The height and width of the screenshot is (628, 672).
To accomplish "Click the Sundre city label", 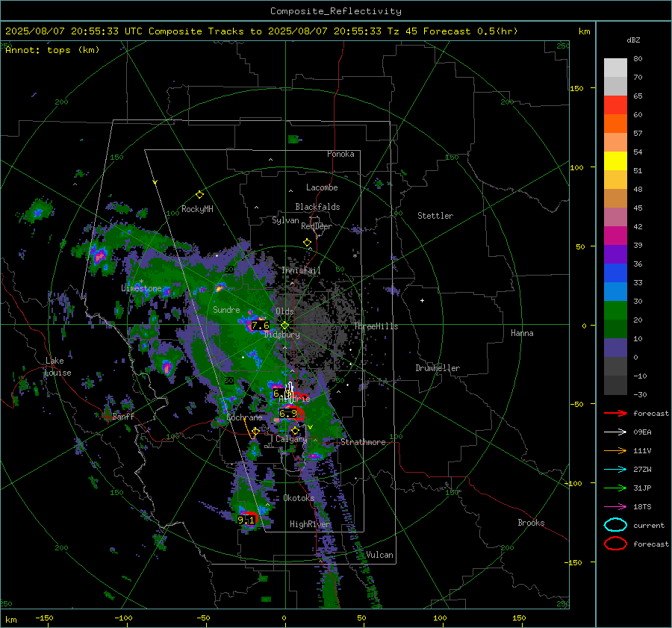I will (226, 309).
